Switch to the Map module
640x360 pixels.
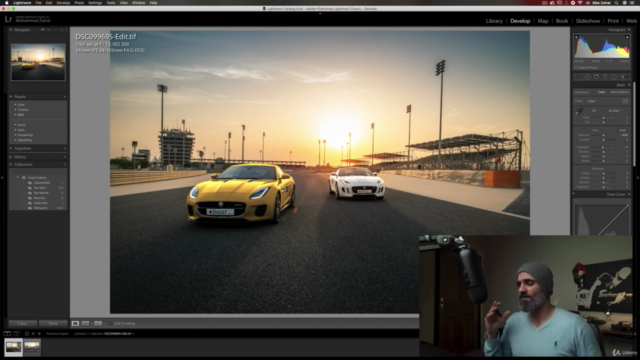[543, 21]
